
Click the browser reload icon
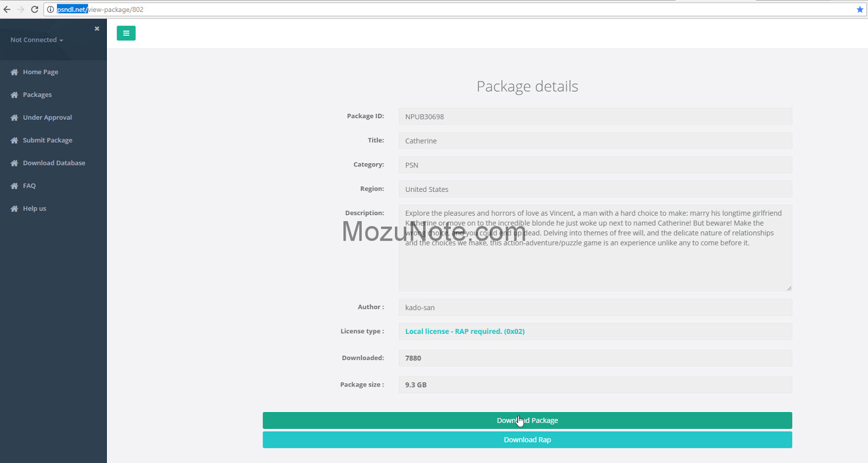point(35,9)
